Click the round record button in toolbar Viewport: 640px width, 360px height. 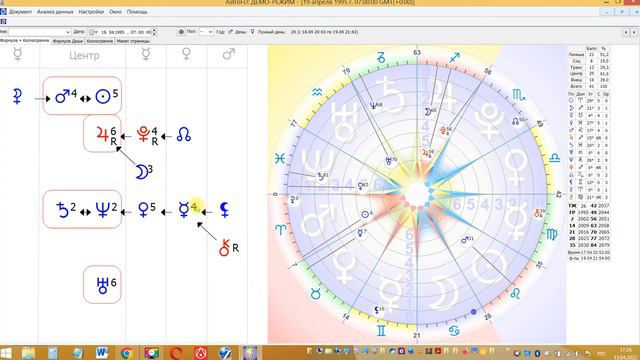click(181, 32)
